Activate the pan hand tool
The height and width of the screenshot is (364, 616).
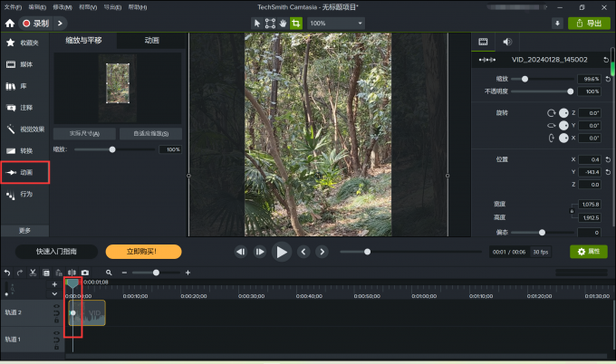[x=283, y=23]
